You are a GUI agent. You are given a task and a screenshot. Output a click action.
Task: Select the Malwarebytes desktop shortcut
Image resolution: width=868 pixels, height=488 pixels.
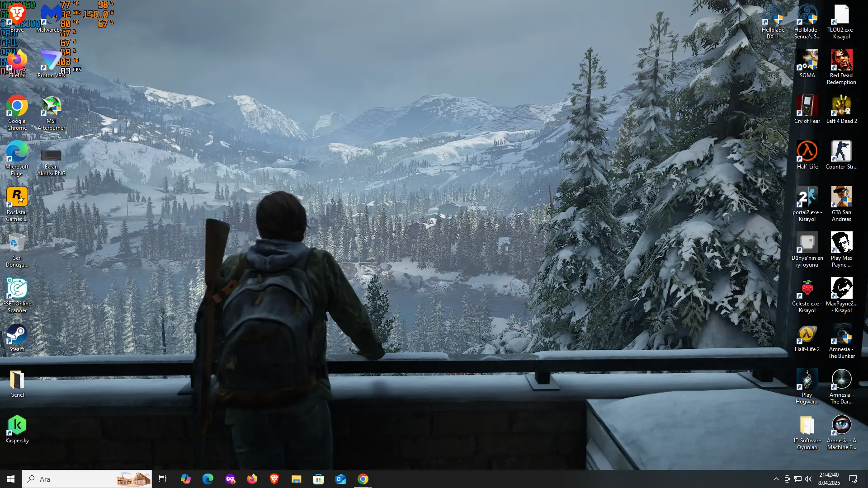(51, 18)
